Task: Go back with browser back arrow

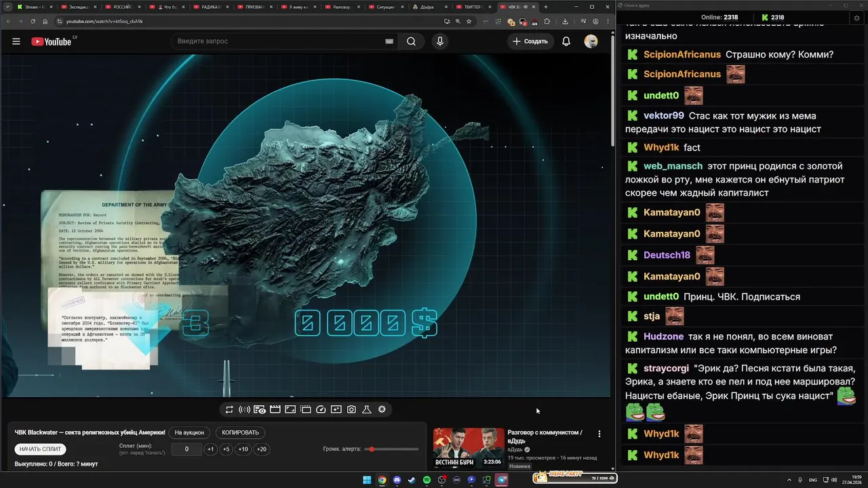Action: [x=8, y=21]
